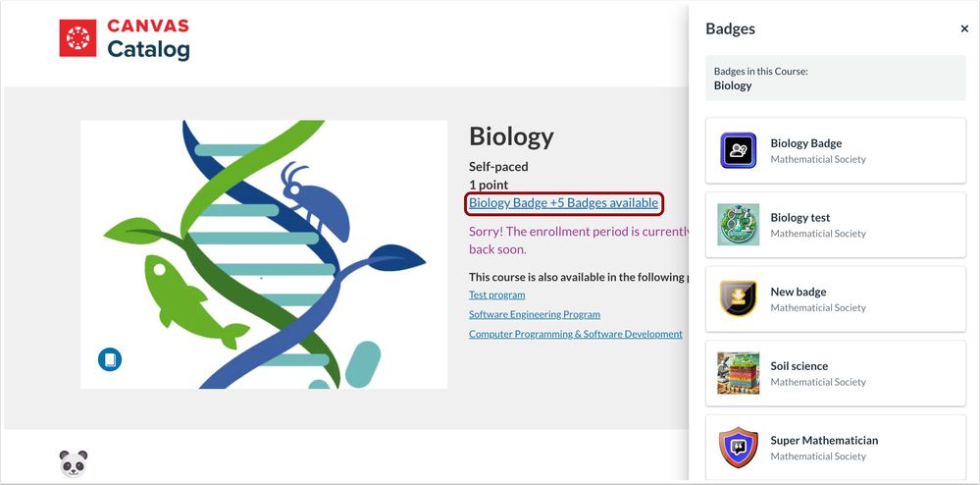Click the panda avatar icon

(x=75, y=463)
